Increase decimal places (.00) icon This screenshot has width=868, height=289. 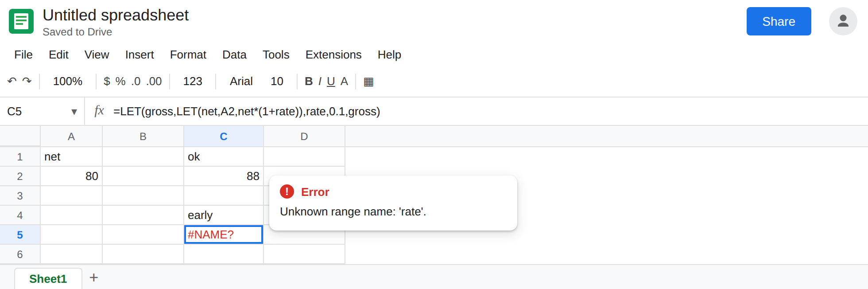pyautogui.click(x=154, y=82)
